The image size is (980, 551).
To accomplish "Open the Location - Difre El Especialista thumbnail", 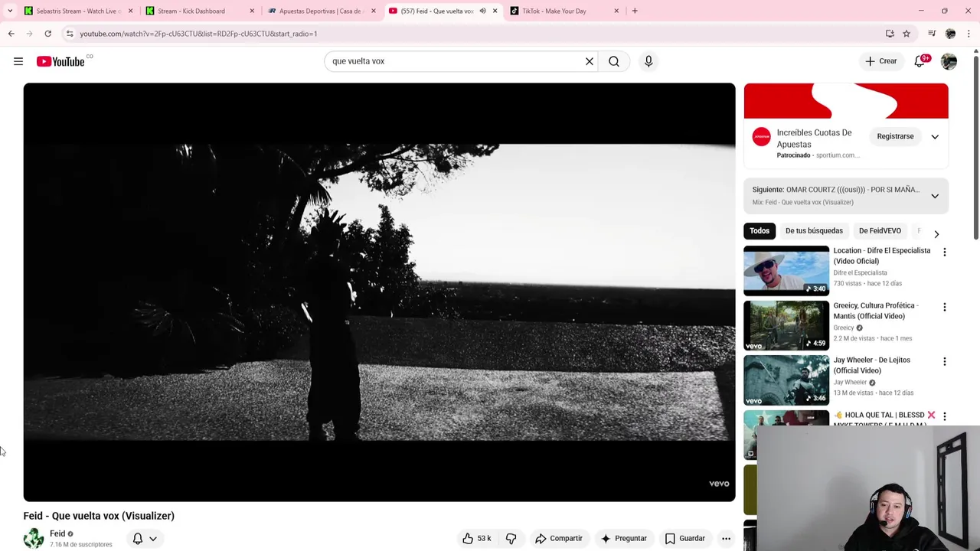I will coord(786,270).
